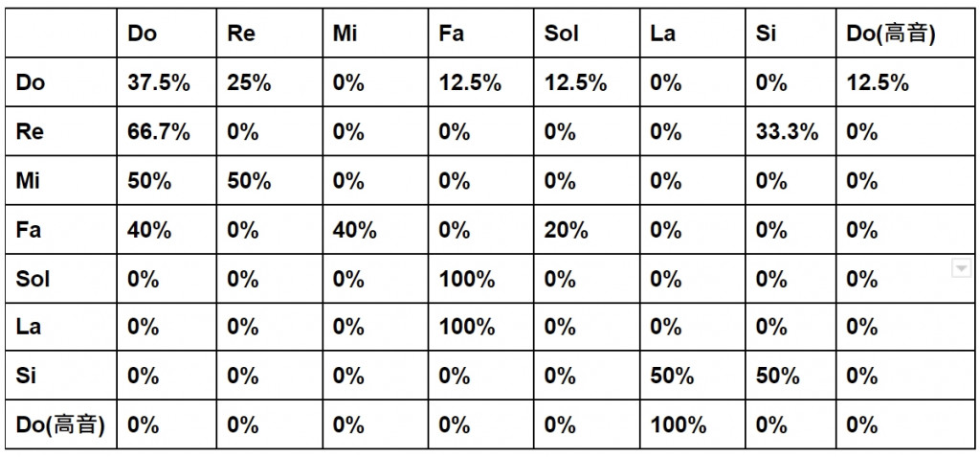Select the 100% cell in Sol row

point(481,278)
